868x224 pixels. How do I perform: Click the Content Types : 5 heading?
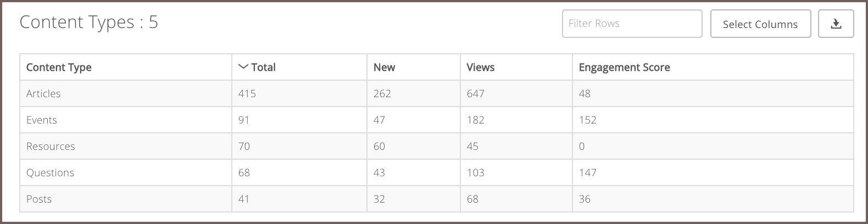coord(89,22)
